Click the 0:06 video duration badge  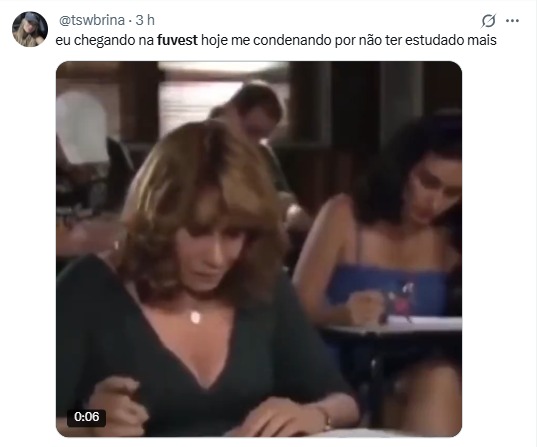[86, 417]
